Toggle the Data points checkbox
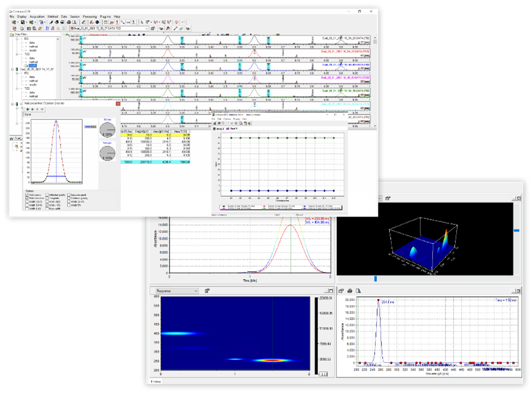 [x=27, y=195]
